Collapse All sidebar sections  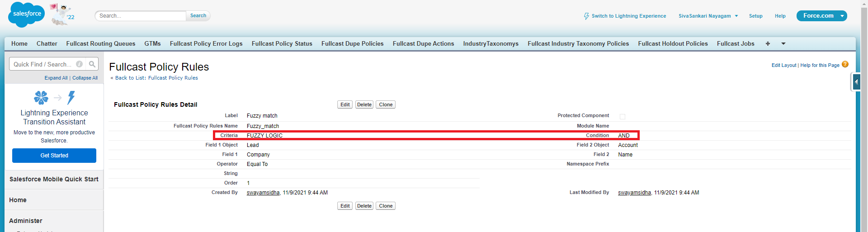(85, 78)
